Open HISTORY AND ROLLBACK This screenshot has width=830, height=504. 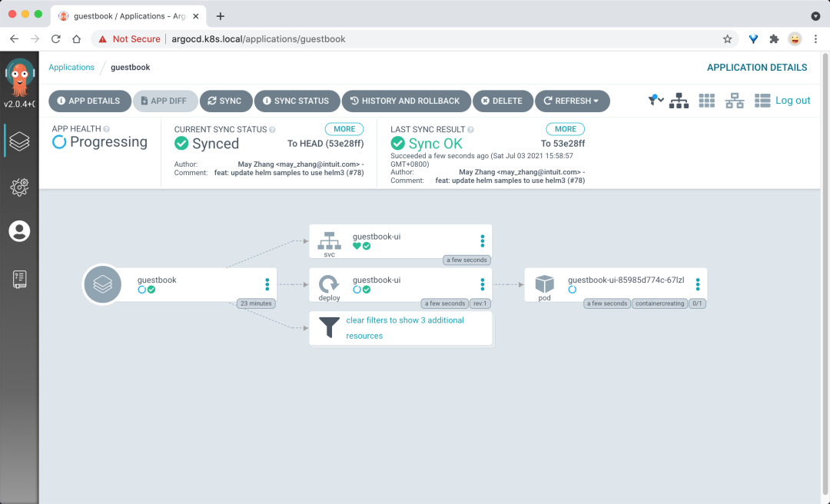(407, 101)
